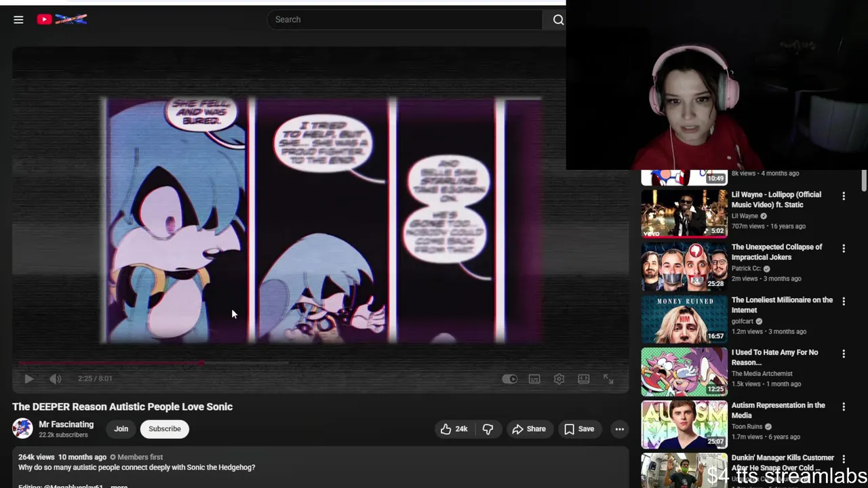Click the 264k views 10 months ago line

[x=62, y=457]
